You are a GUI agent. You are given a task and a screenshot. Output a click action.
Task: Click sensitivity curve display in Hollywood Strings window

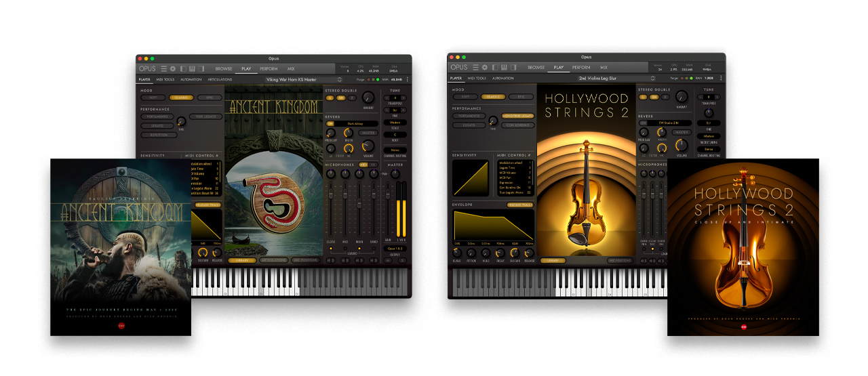coord(471,177)
